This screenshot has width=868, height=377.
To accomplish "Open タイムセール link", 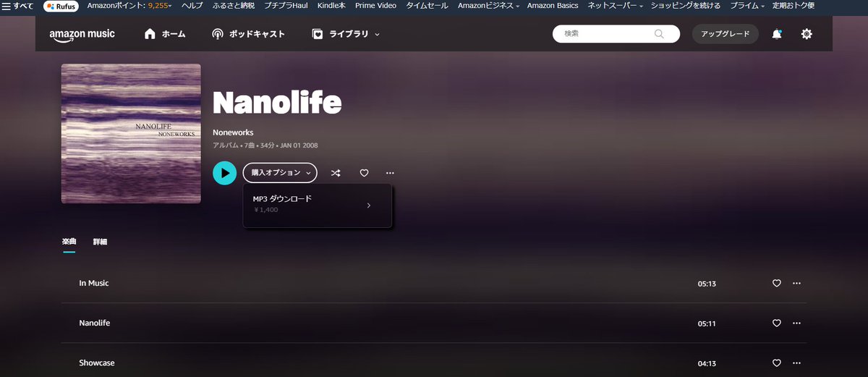I will pyautogui.click(x=427, y=6).
